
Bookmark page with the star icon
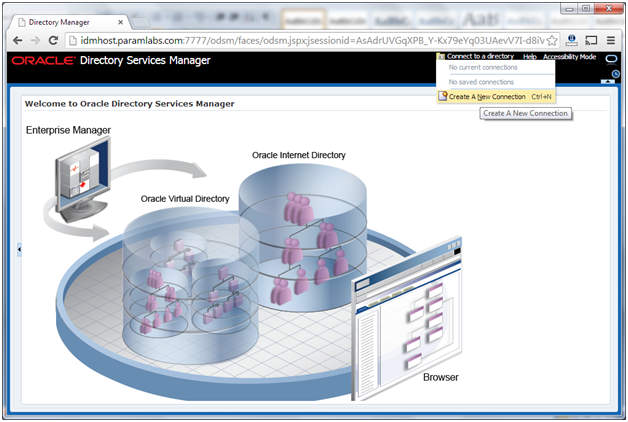552,40
